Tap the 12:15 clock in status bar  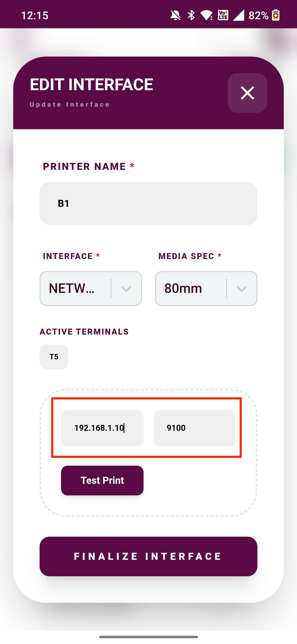click(35, 15)
